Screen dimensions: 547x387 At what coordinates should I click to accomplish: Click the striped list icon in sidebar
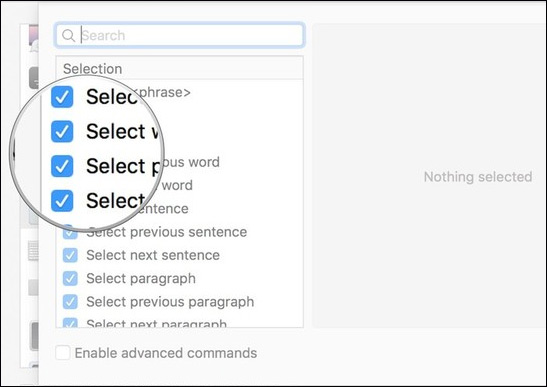pos(33,251)
